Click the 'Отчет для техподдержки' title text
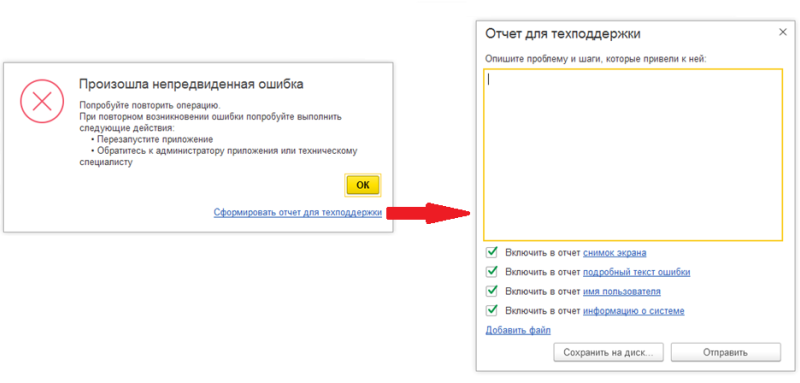This screenshot has width=800, height=383. pos(563,34)
